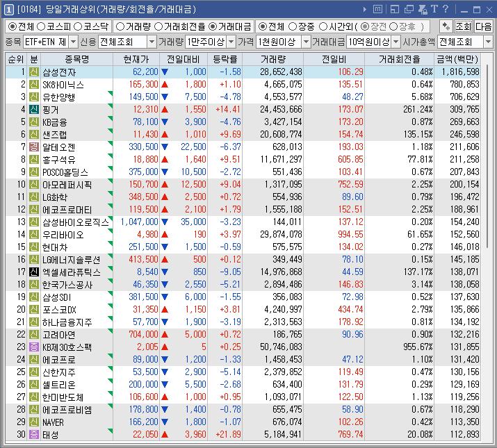Select the 거래대금 radio button

(213, 26)
